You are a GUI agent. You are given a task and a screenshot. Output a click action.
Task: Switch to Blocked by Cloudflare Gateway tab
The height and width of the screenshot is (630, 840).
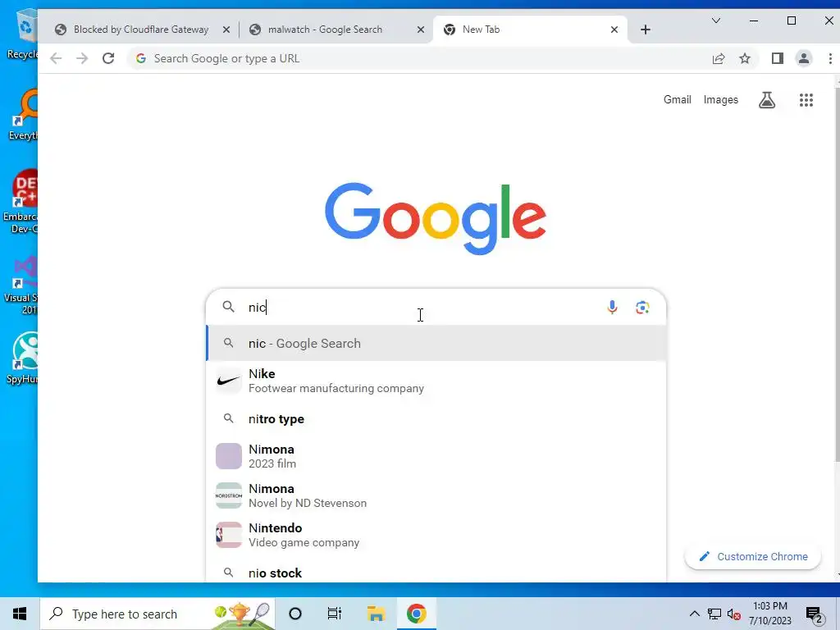(140, 30)
